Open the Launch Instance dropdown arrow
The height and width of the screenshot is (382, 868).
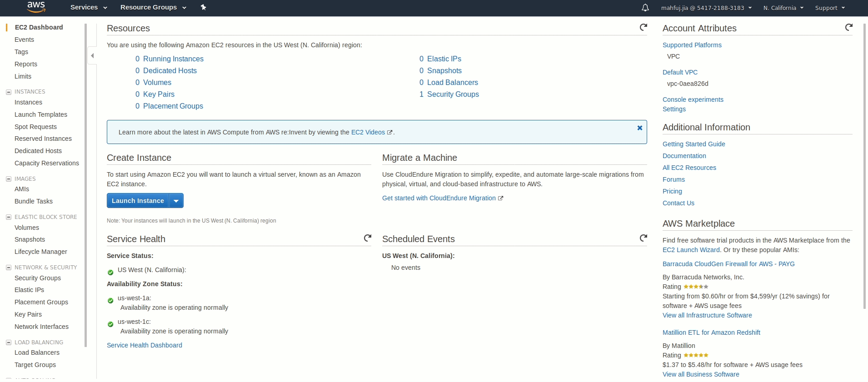176,201
